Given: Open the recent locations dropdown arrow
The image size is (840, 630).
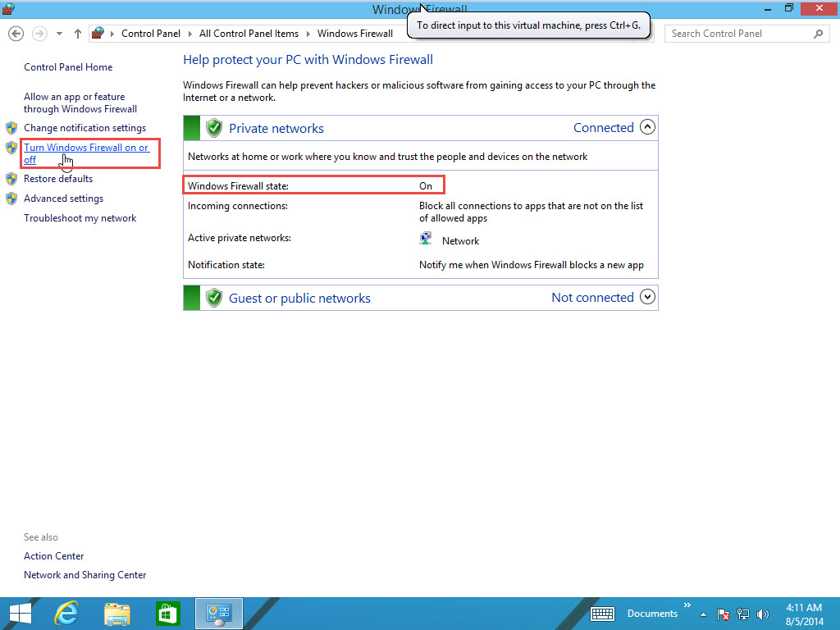Looking at the screenshot, I should pyautogui.click(x=59, y=34).
